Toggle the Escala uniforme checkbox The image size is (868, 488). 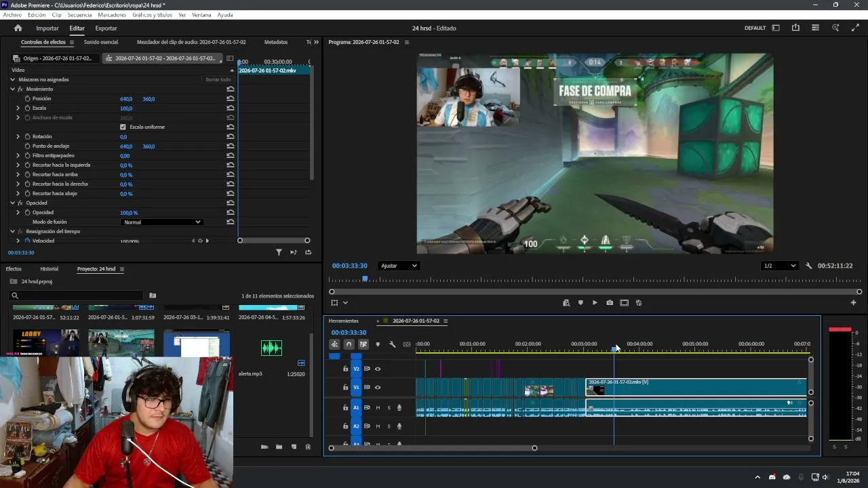[123, 127]
